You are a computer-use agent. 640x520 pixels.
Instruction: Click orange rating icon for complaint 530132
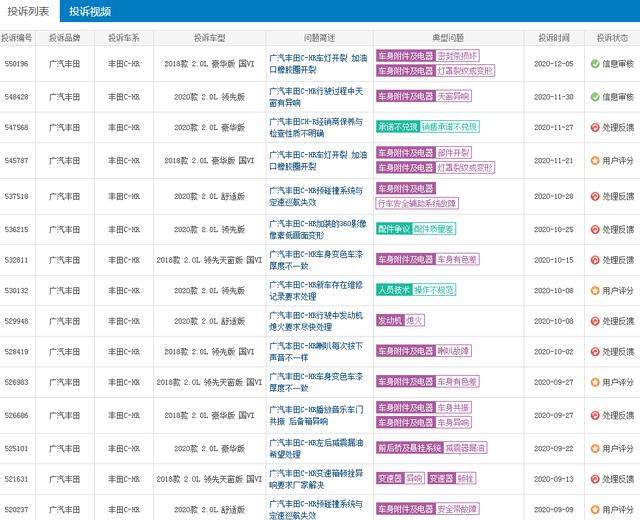tap(595, 291)
